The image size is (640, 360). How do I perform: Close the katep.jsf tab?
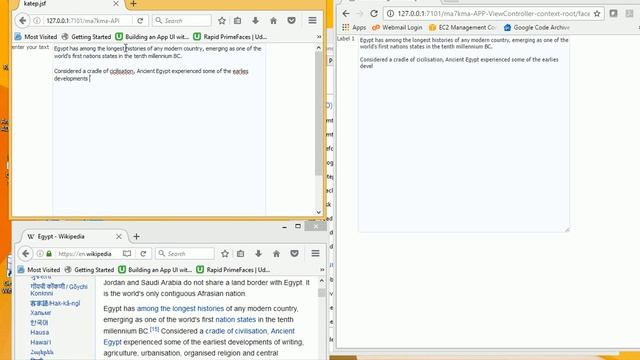pos(116,4)
